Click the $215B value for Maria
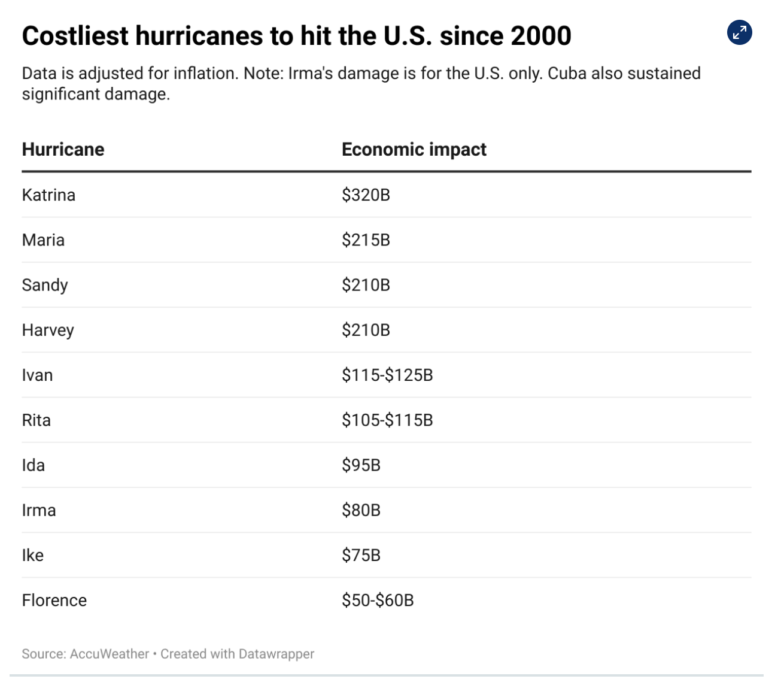784x685 pixels. (x=366, y=240)
